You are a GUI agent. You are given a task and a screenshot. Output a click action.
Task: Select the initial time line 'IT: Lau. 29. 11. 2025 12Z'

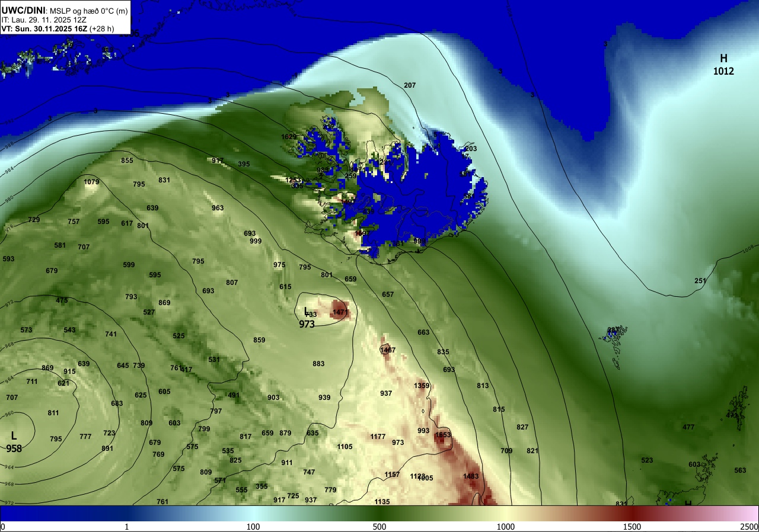point(43,20)
